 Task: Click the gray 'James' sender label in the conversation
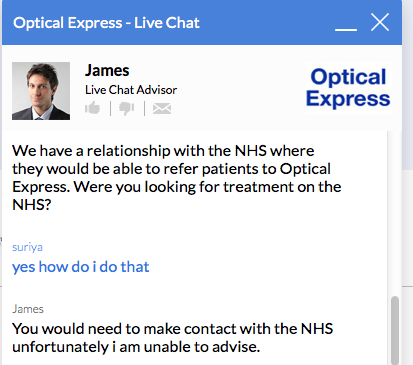click(x=28, y=309)
